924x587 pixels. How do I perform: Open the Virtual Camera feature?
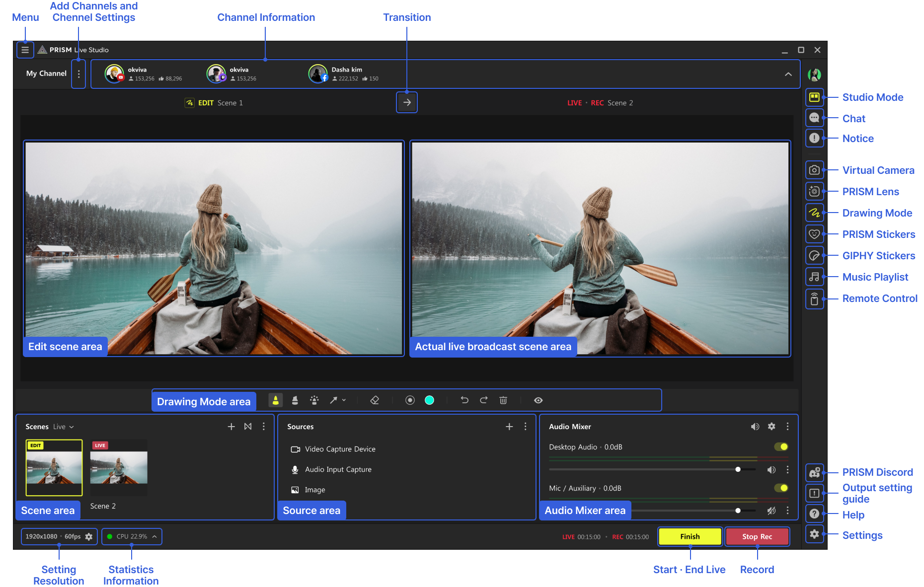[x=814, y=170]
